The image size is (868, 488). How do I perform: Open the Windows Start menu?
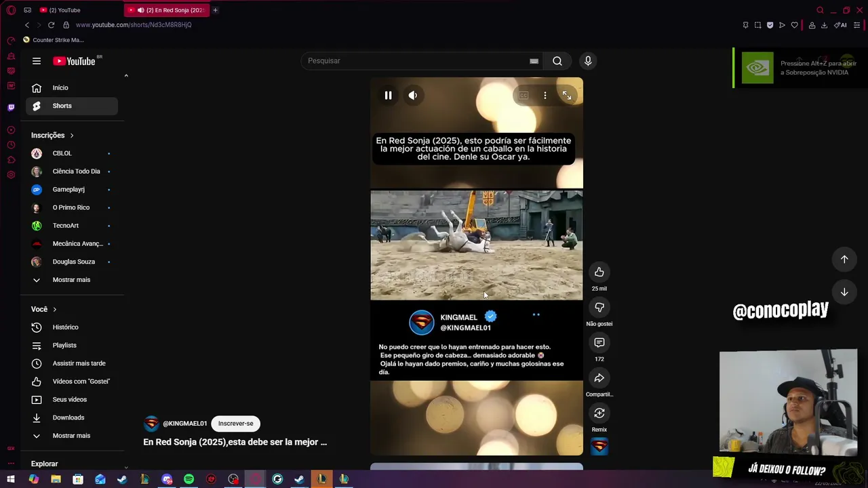tap(11, 479)
